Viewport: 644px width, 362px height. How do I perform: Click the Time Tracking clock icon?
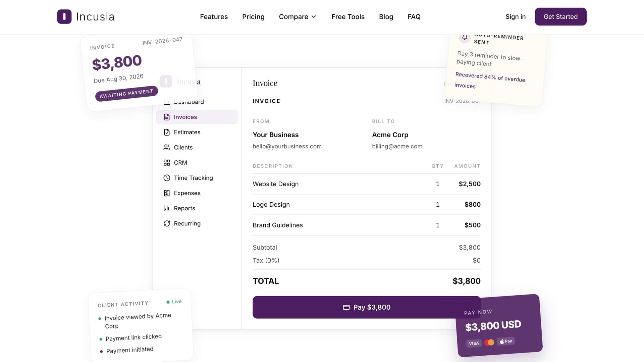pyautogui.click(x=167, y=178)
